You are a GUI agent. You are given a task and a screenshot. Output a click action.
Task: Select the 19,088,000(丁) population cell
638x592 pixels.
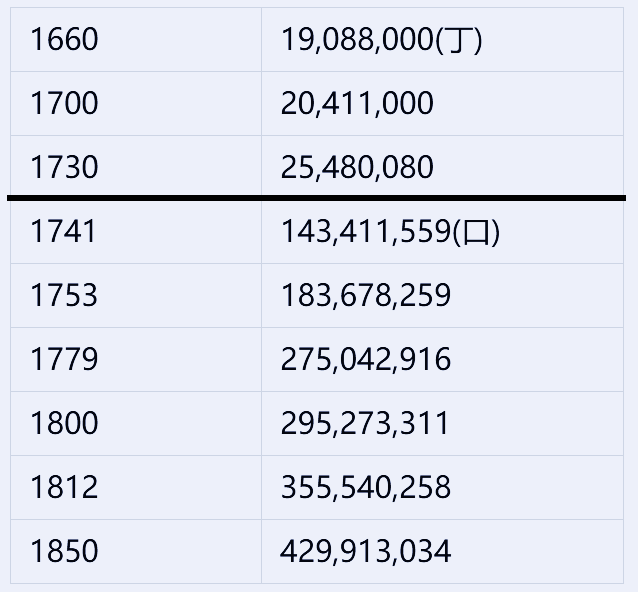click(x=442, y=39)
